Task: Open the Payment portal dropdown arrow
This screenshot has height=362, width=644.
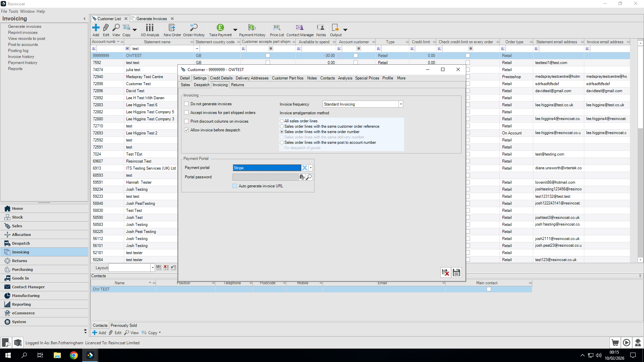Action: pyautogui.click(x=311, y=168)
